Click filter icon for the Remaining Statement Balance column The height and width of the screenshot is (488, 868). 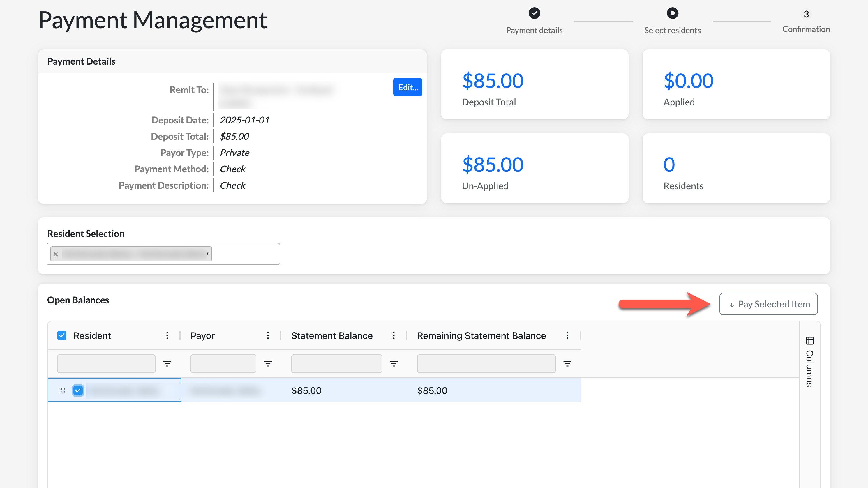(567, 363)
